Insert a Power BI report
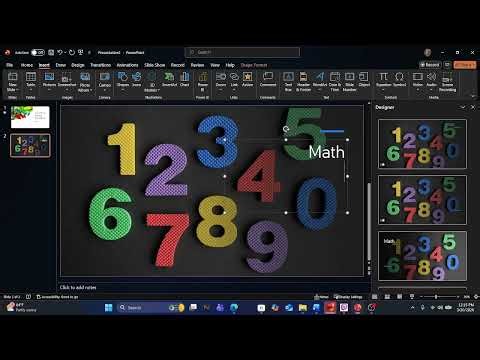 [x=203, y=81]
